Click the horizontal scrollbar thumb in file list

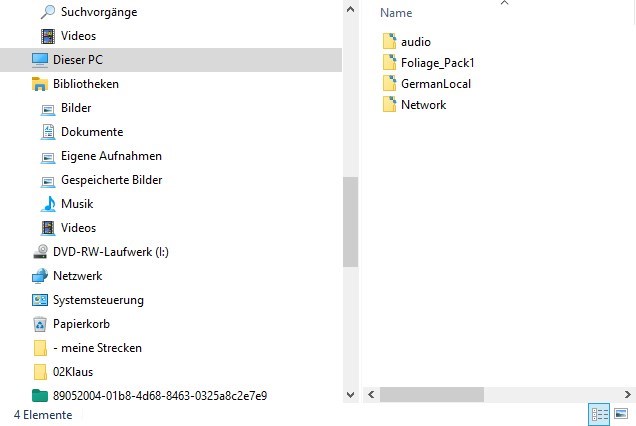(x=432, y=394)
